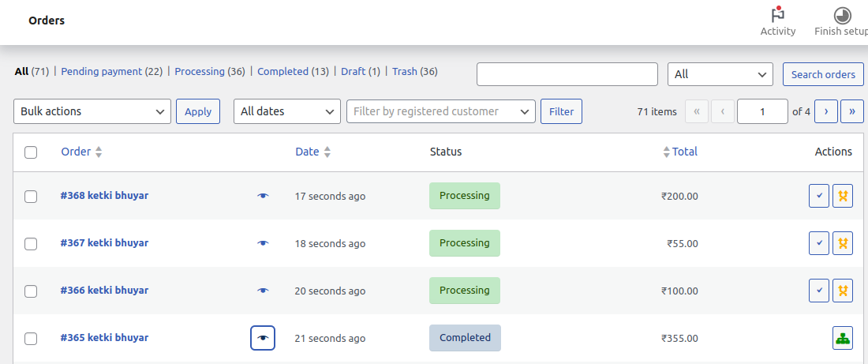Mark order #368 complete with checkmark icon

pyautogui.click(x=819, y=196)
